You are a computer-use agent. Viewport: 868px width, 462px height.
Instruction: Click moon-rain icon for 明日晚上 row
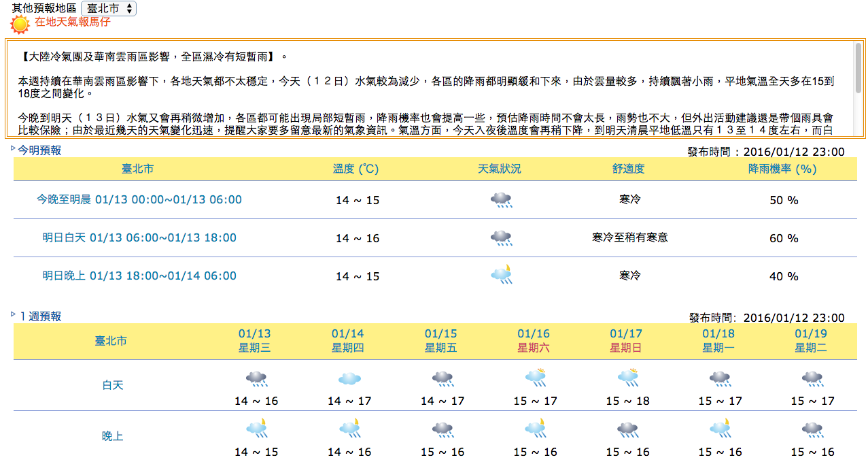(x=501, y=276)
